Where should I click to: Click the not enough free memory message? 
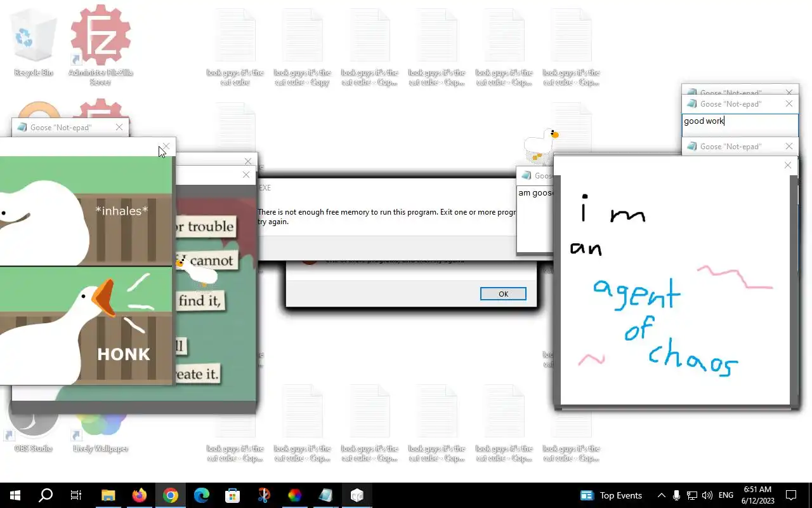[x=386, y=217]
